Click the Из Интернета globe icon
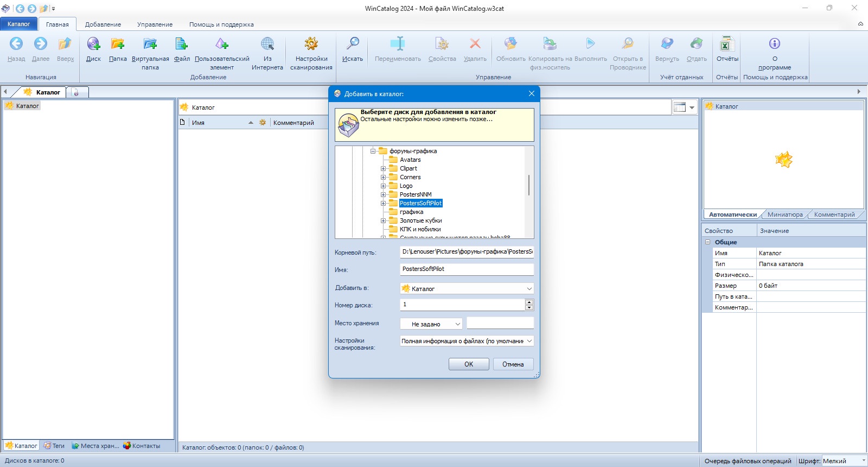This screenshot has height=467, width=868. (267, 44)
